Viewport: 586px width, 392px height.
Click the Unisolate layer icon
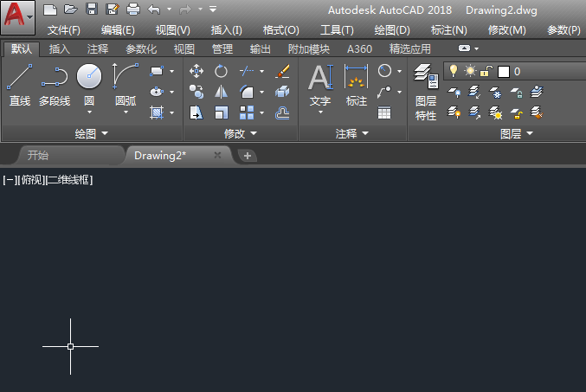click(x=474, y=112)
